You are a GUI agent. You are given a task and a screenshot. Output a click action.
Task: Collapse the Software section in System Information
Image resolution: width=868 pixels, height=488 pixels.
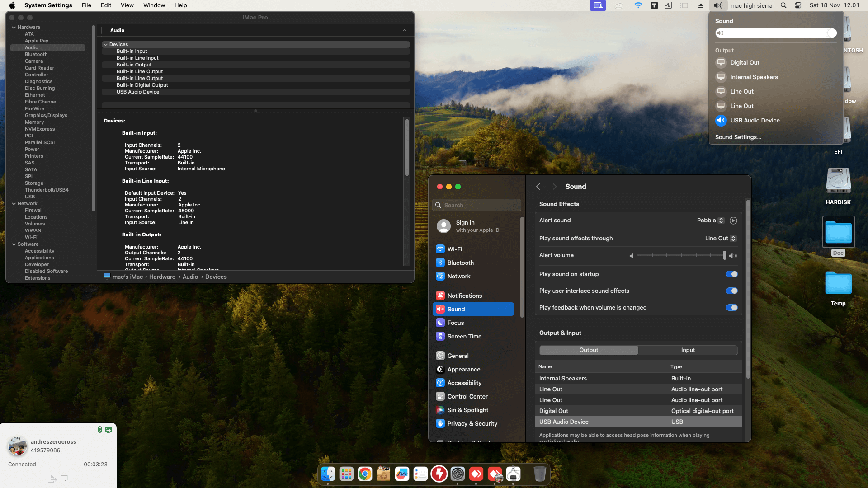pos(14,244)
